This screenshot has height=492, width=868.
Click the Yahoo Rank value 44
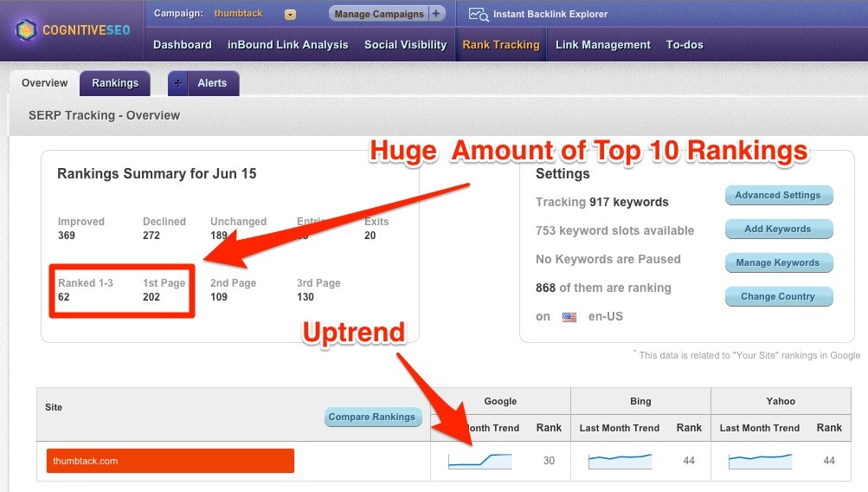pyautogui.click(x=829, y=461)
